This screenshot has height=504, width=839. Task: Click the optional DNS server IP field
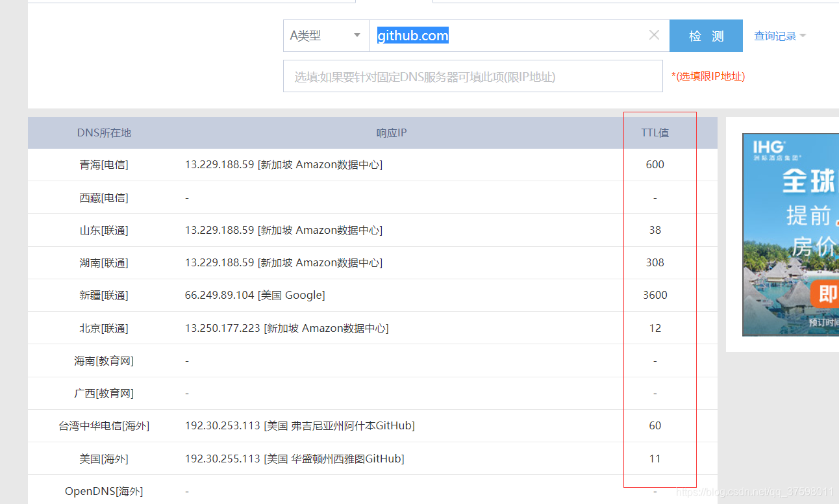click(473, 76)
